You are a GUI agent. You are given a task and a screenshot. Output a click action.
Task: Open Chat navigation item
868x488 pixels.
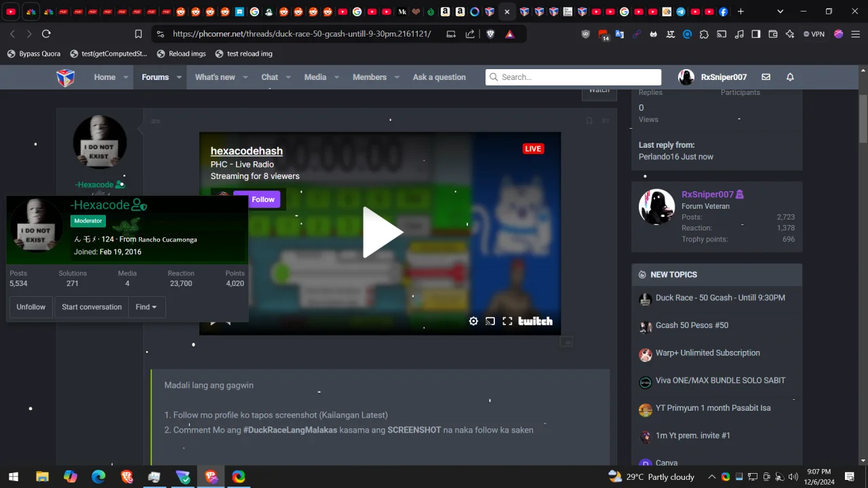coord(270,77)
